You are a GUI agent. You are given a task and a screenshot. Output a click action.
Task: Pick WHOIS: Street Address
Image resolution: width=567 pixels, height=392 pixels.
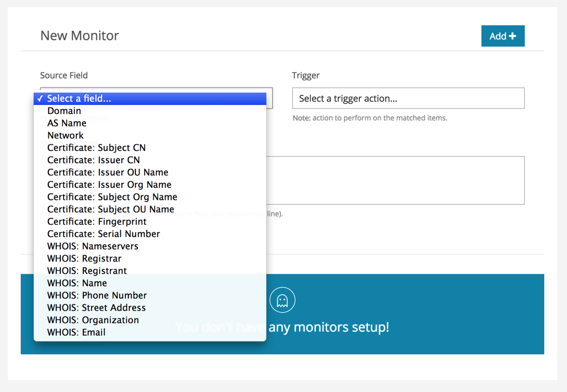(x=150, y=307)
